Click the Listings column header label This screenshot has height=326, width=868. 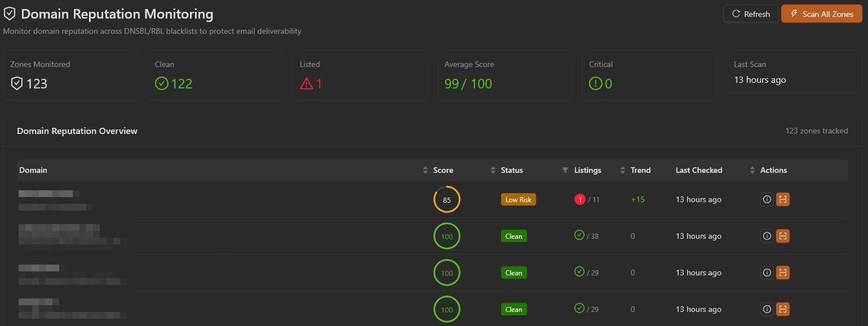(588, 170)
